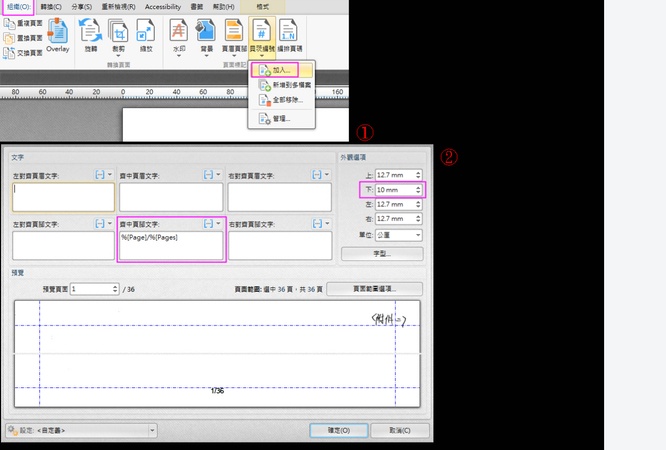Click inside the right header text box
Image resolution: width=666 pixels, height=450 pixels.
click(x=279, y=197)
